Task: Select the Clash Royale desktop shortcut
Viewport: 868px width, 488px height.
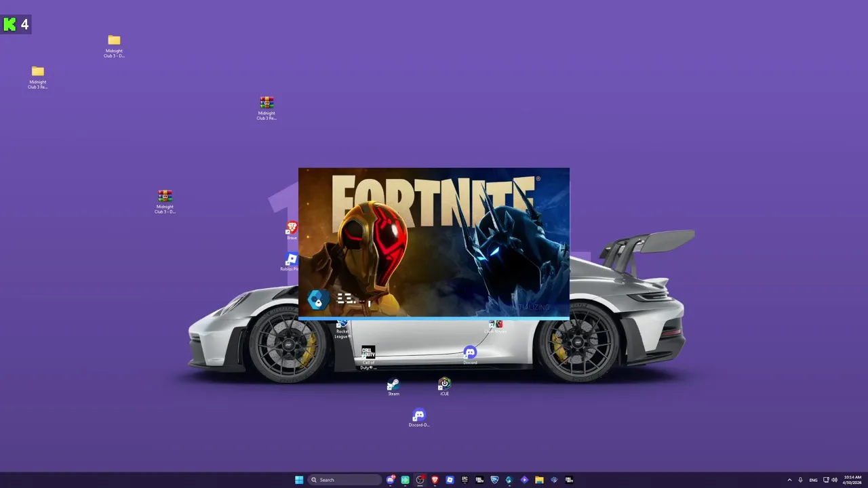Action: 496,326
